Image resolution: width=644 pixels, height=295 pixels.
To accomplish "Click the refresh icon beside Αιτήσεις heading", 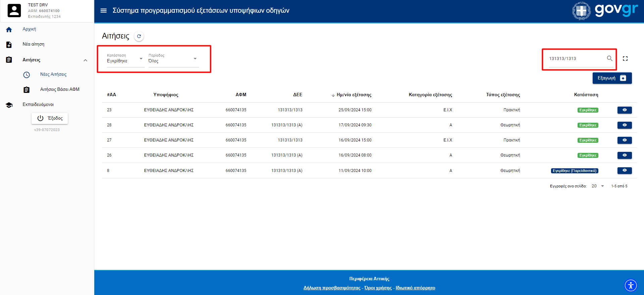I will [139, 36].
